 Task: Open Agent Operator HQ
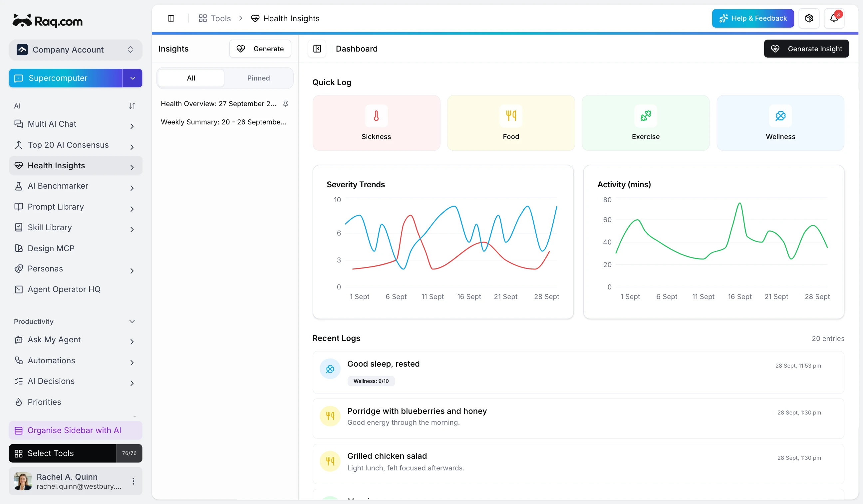75,289
